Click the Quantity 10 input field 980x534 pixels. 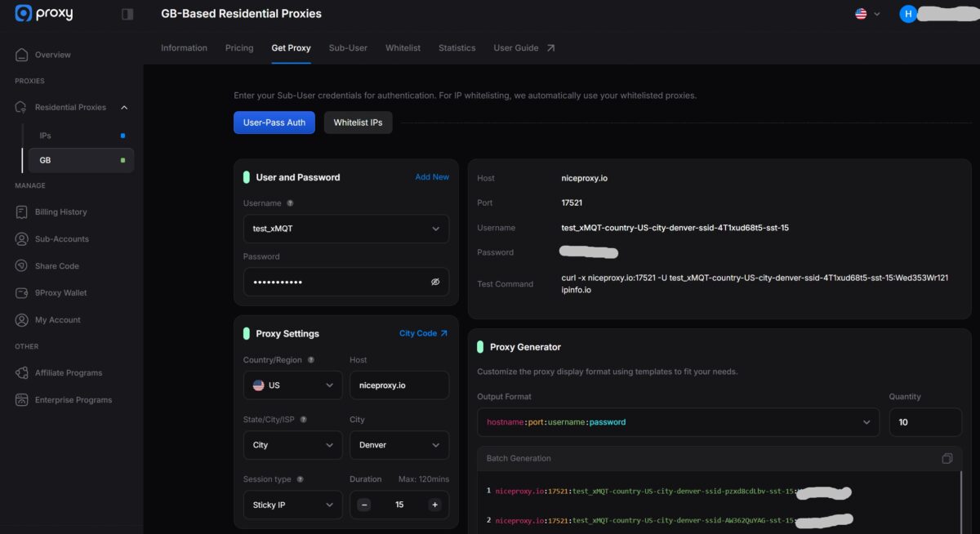coord(925,422)
